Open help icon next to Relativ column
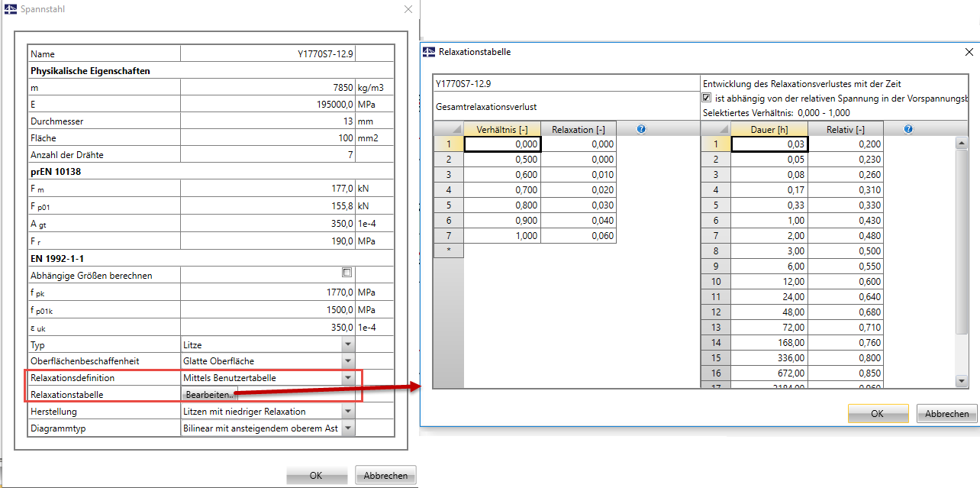 (x=908, y=129)
